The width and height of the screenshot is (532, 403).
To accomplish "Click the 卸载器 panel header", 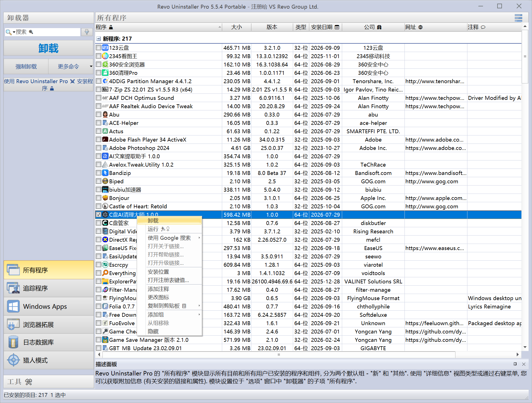I will point(48,18).
